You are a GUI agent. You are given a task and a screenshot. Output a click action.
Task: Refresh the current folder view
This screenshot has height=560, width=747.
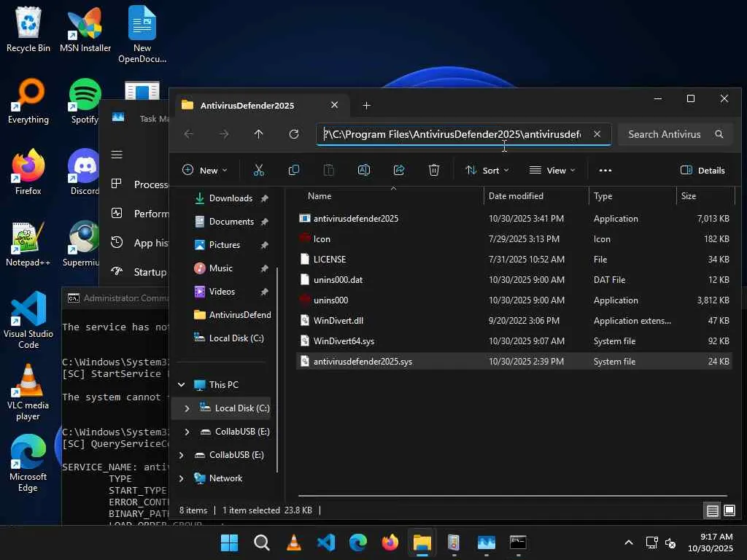click(294, 134)
